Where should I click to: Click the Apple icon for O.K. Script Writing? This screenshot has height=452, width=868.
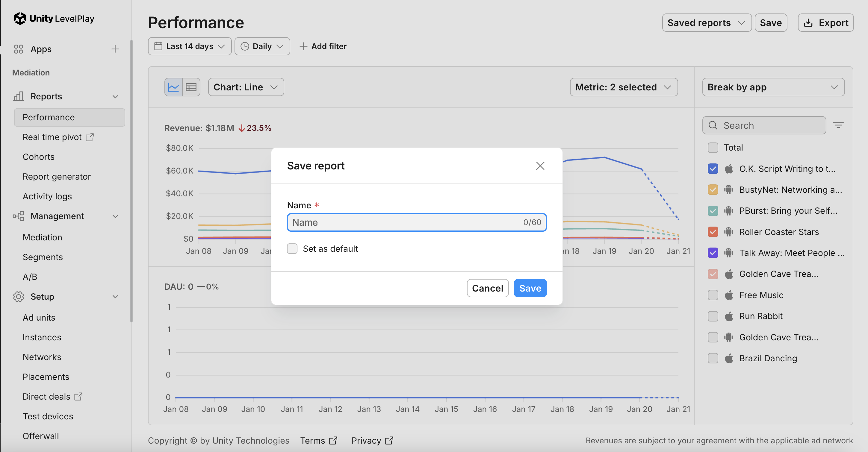729,169
